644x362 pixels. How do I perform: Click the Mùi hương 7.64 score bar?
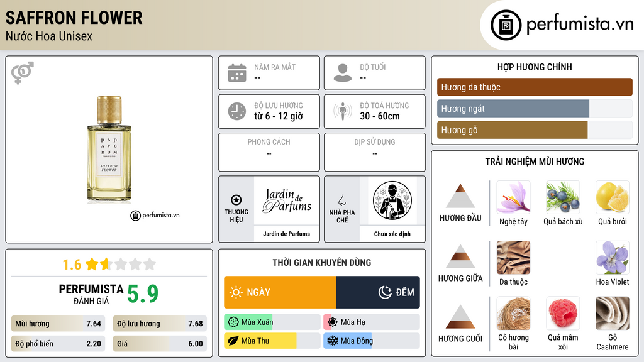(58, 324)
